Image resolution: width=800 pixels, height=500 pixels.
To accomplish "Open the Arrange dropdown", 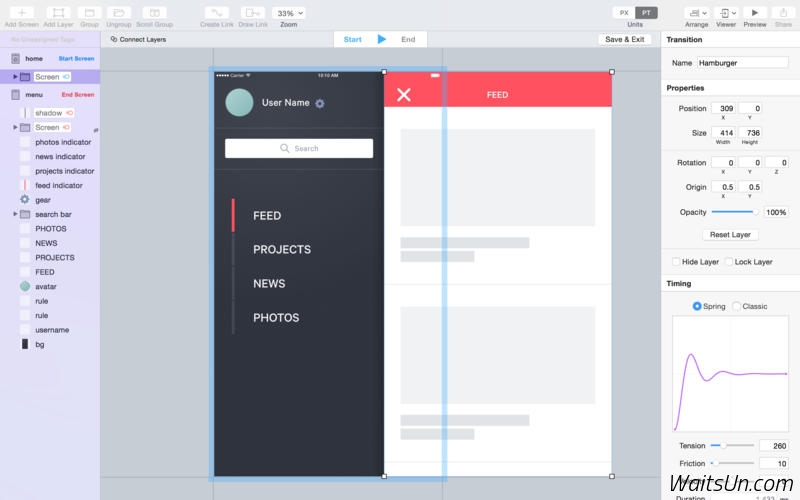I will click(697, 13).
